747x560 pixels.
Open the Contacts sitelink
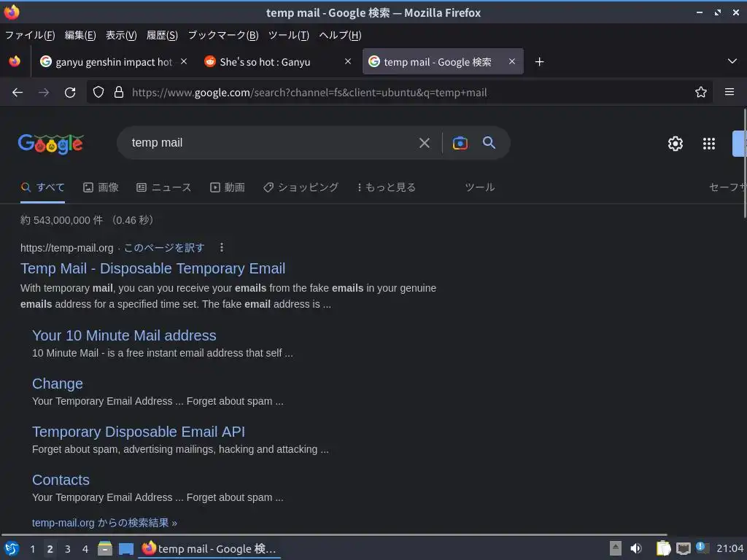click(x=61, y=480)
